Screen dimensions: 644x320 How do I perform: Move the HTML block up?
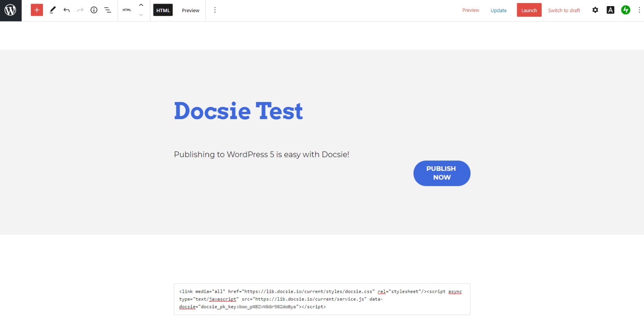pos(141,5)
